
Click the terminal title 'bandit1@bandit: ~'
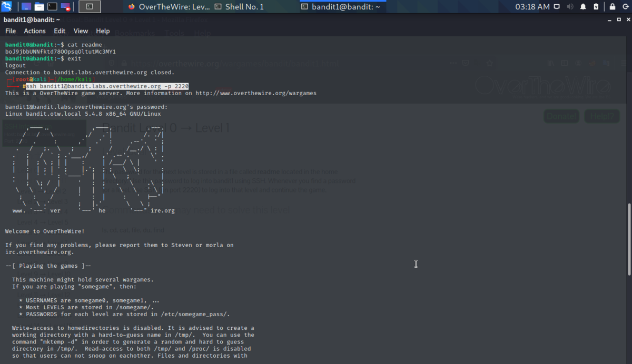[x=32, y=19]
